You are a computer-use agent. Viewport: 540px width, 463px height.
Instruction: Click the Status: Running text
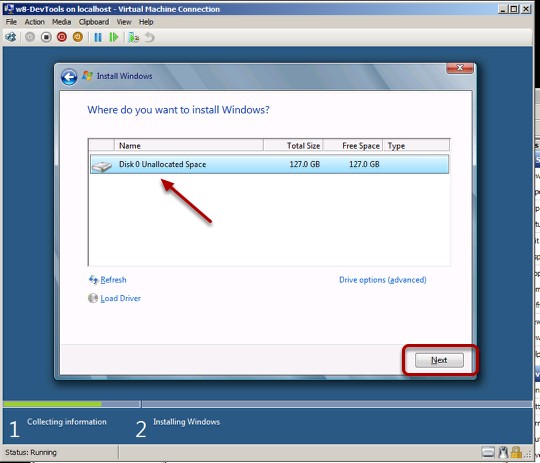pyautogui.click(x=31, y=452)
